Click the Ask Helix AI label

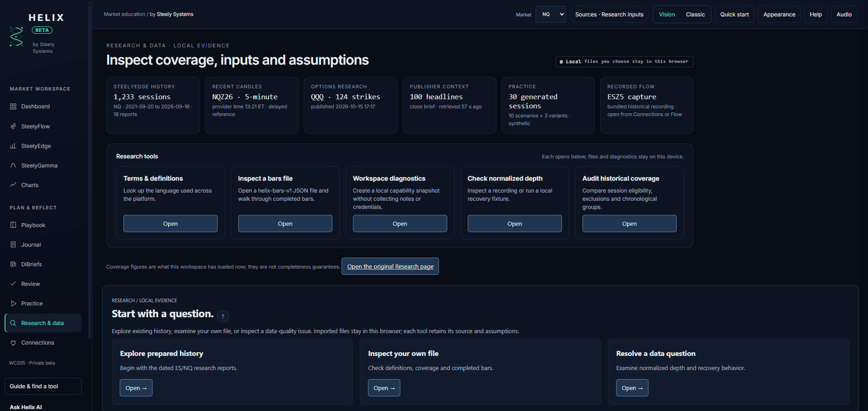(26, 407)
